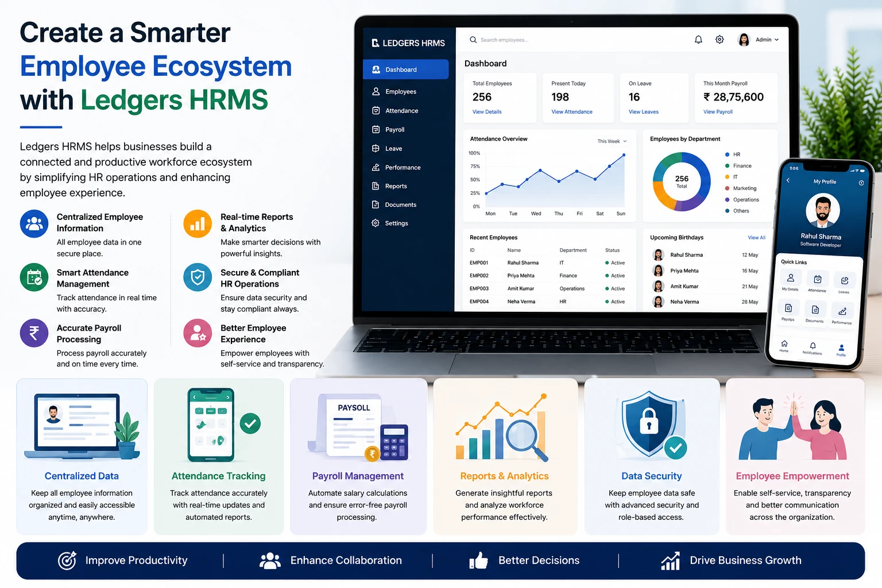Click the Employees person icon in the sidebar

click(x=376, y=91)
